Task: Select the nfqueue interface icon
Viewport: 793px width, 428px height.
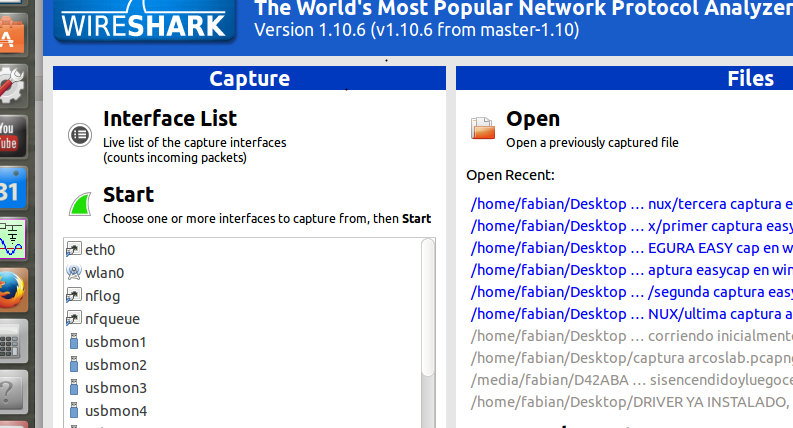Action: click(x=74, y=318)
